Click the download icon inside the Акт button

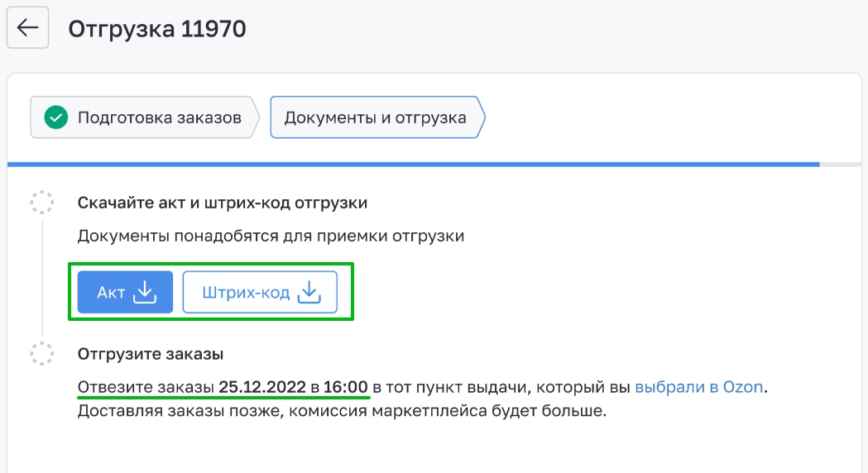(145, 292)
